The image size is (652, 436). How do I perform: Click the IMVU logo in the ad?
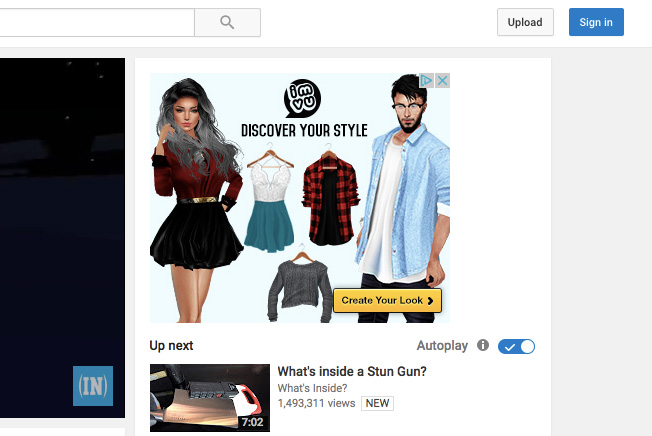tap(303, 98)
